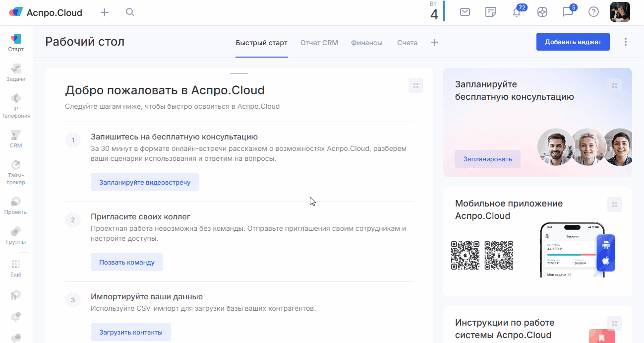The image size is (644, 343).
Task: Switch to the Отчет CRM tab
Action: coord(319,43)
